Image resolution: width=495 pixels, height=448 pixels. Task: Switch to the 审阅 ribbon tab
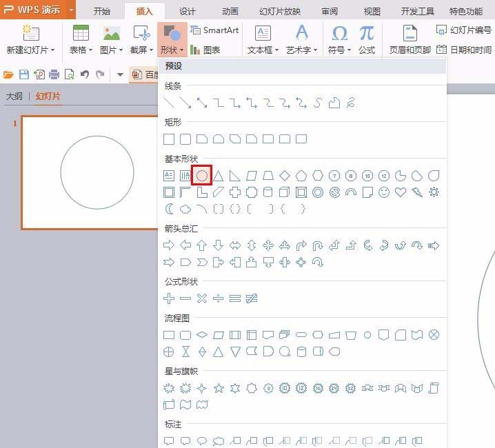(x=330, y=12)
